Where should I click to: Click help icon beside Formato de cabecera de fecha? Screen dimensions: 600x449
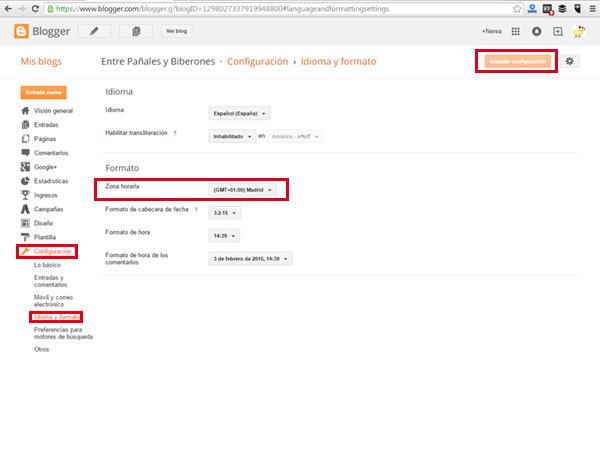click(x=196, y=209)
